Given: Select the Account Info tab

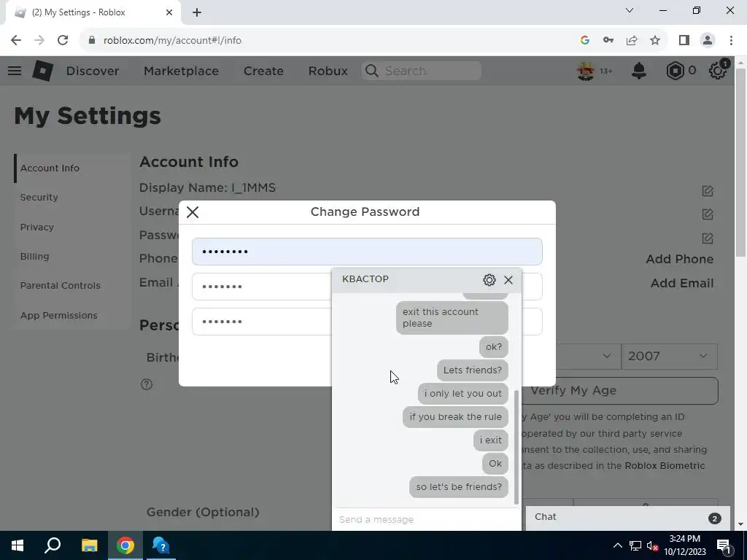Looking at the screenshot, I should coord(72,168).
